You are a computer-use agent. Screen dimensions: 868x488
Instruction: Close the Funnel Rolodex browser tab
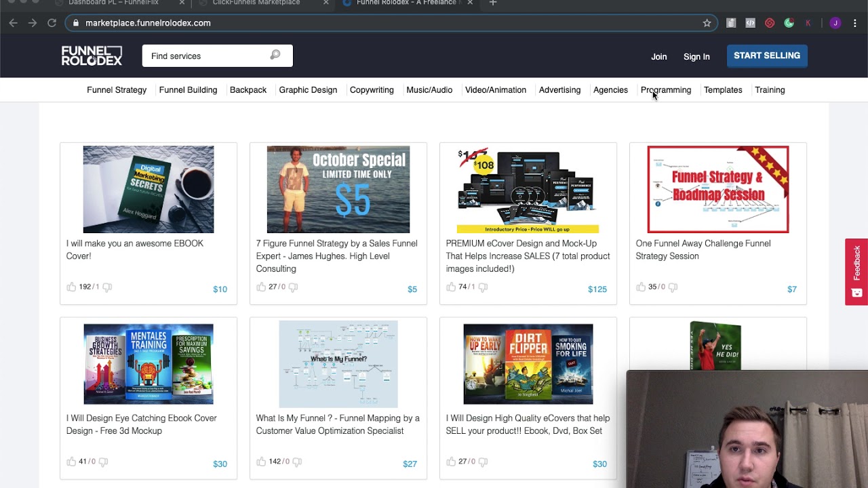[470, 3]
